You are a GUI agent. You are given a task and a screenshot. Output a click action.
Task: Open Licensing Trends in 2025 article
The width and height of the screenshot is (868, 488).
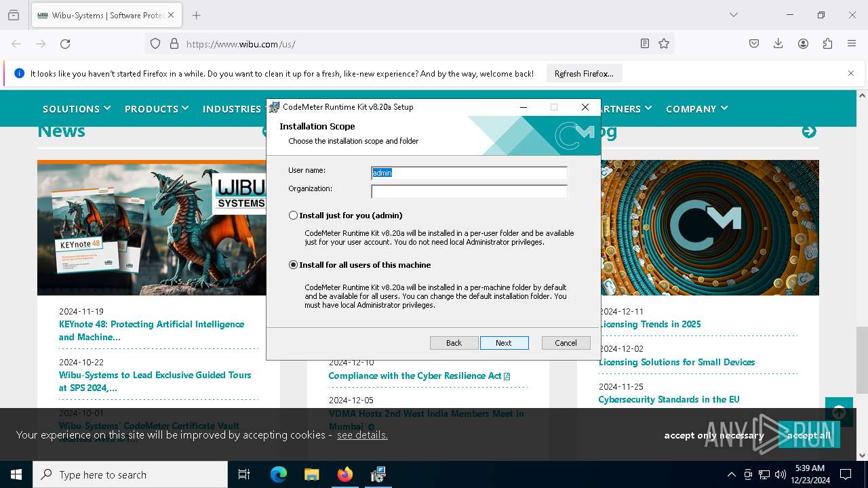(650, 324)
